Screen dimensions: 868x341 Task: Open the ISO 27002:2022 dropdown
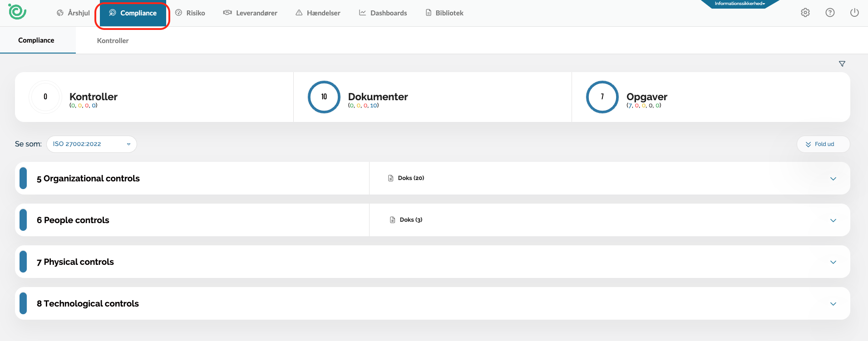(91, 144)
